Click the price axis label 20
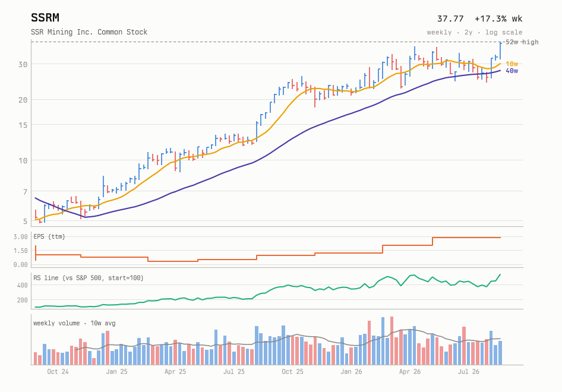Screen dimensions: 562x392 [23, 100]
